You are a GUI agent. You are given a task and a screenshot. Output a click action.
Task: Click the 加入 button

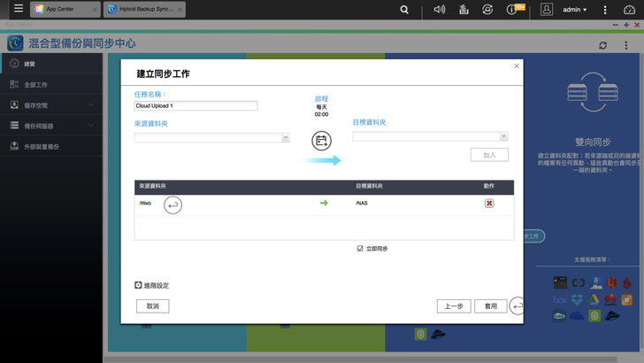tap(489, 155)
